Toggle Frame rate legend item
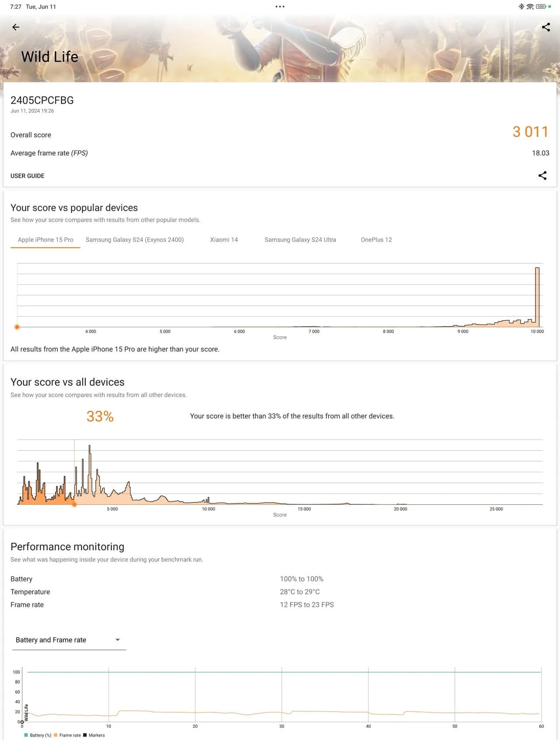The image size is (560, 747). pyautogui.click(x=67, y=735)
